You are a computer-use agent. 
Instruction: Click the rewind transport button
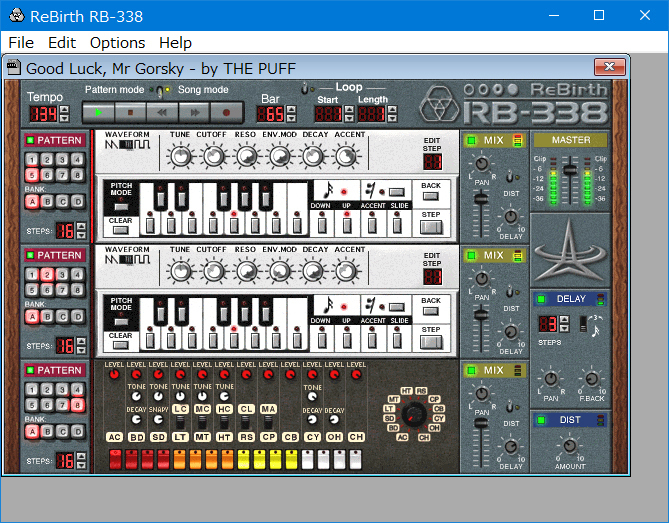pyautogui.click(x=163, y=113)
